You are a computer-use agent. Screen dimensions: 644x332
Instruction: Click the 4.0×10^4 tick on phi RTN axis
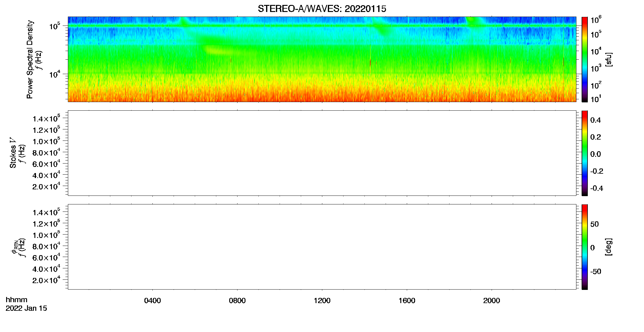coord(46,269)
